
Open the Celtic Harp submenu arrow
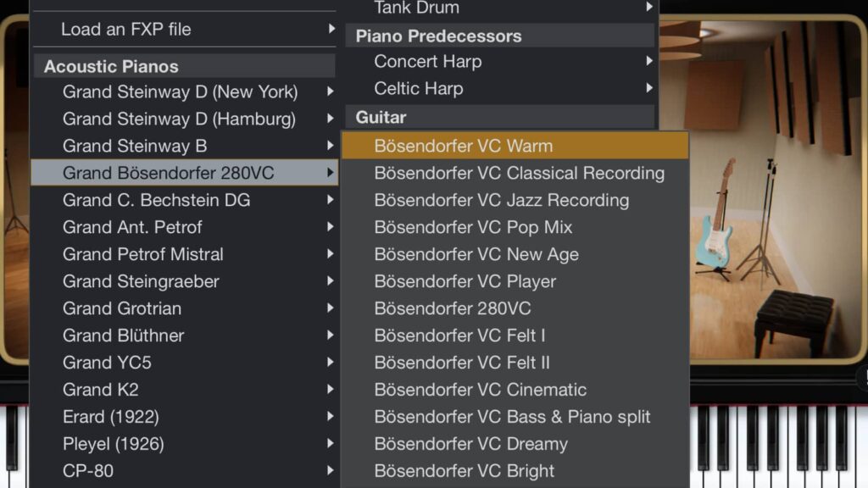(x=649, y=88)
